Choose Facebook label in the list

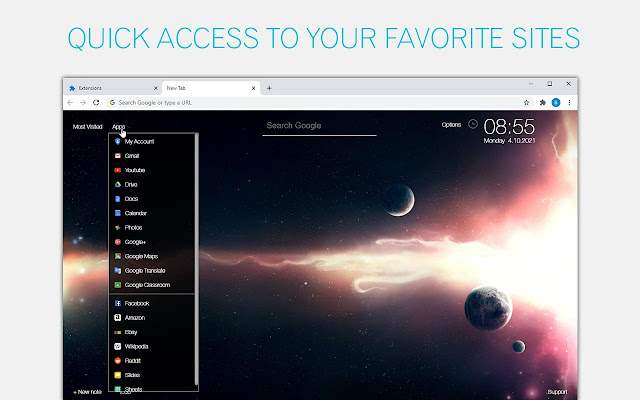pyautogui.click(x=137, y=303)
